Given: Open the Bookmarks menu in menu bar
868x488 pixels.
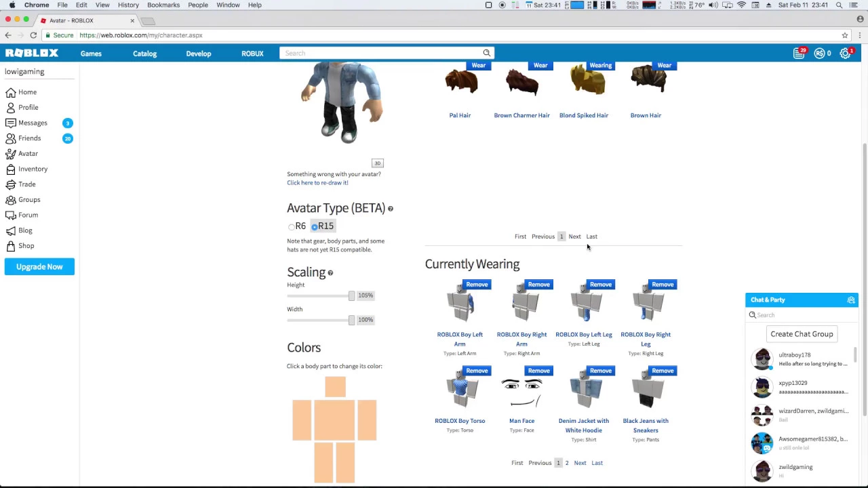Looking at the screenshot, I should pos(163,5).
